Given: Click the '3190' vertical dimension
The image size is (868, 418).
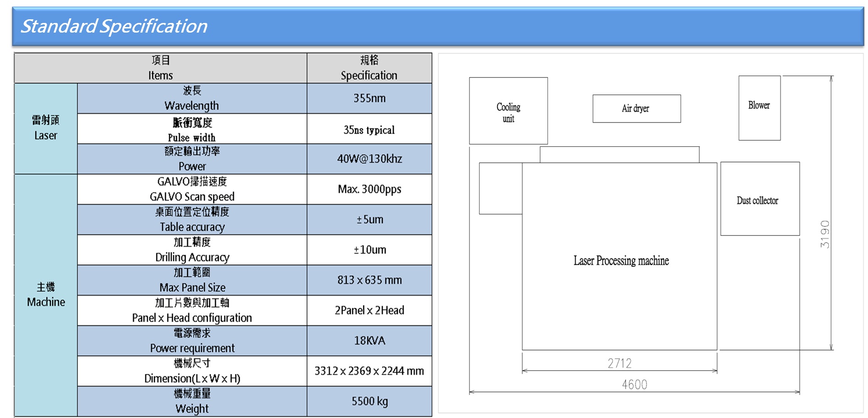Looking at the screenshot, I should pos(825,234).
